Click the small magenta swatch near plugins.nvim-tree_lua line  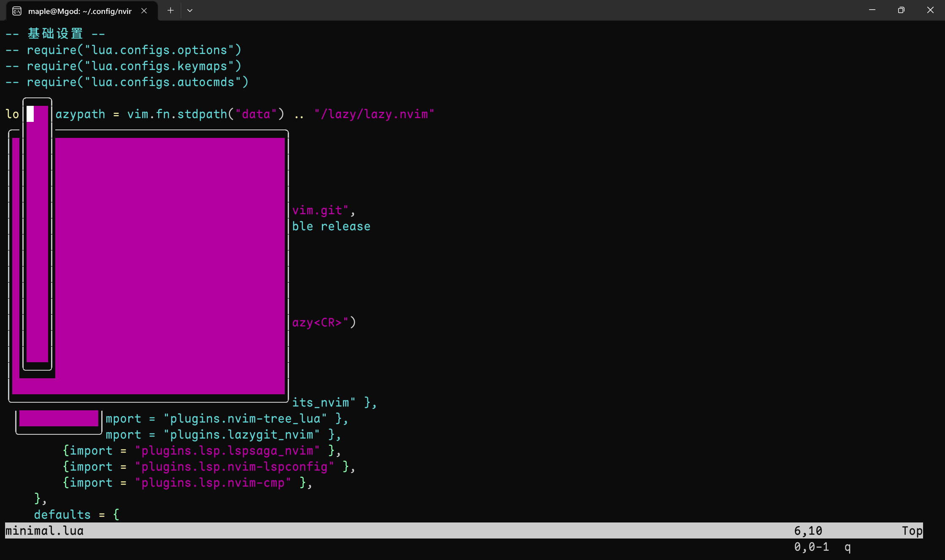(x=58, y=418)
